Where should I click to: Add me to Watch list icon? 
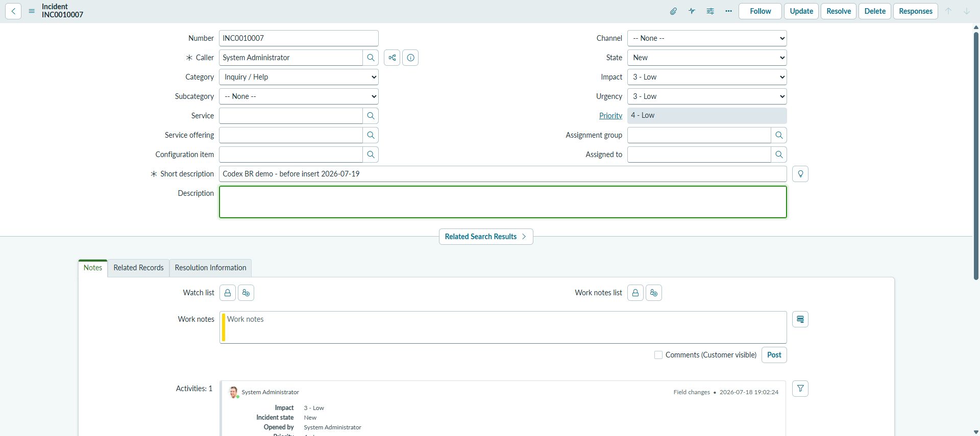[x=246, y=293]
